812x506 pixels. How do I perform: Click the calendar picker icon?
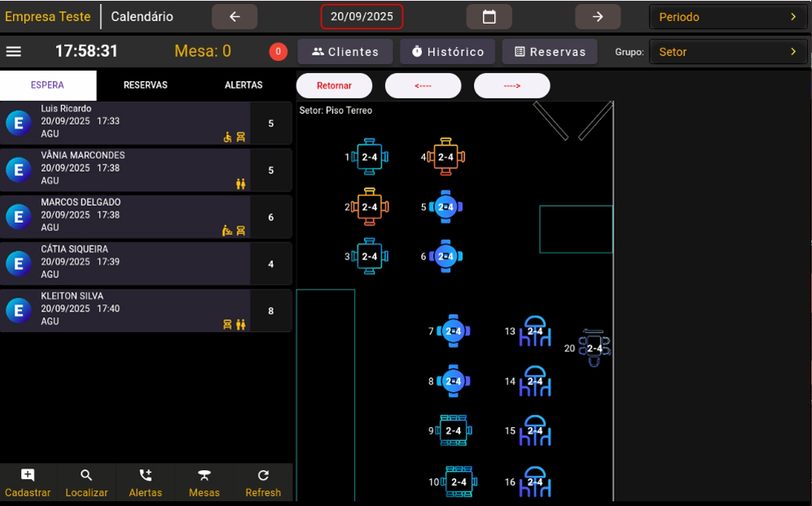tap(489, 16)
